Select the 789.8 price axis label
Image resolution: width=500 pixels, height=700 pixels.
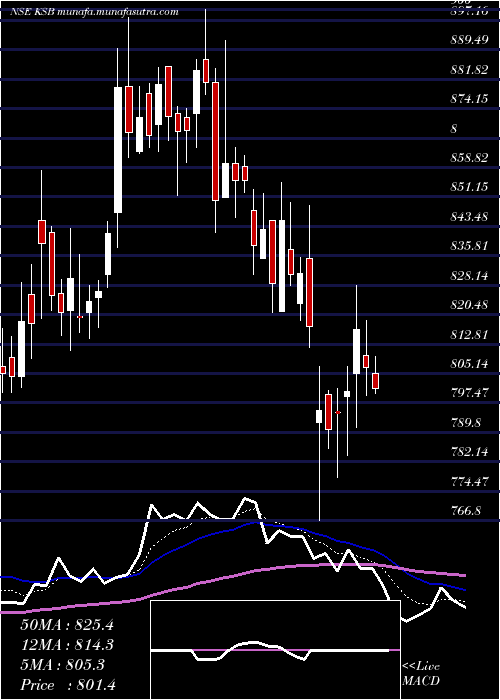[466, 423]
